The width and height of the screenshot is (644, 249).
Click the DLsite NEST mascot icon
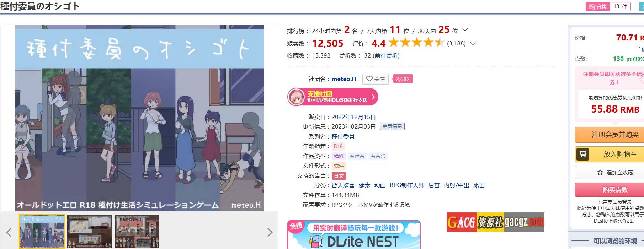pyautogui.click(x=316, y=242)
